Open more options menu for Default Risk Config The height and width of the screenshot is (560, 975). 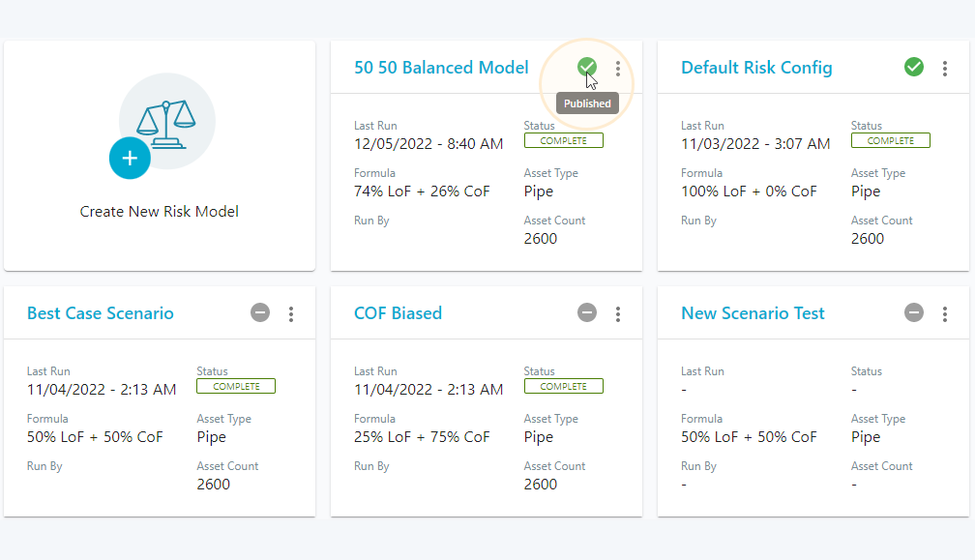pyautogui.click(x=945, y=68)
